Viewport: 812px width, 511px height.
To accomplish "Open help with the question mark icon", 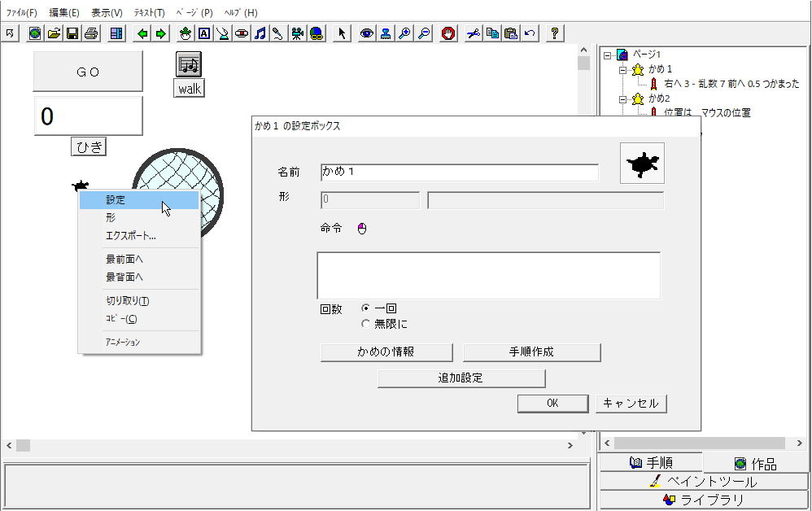I will [555, 33].
